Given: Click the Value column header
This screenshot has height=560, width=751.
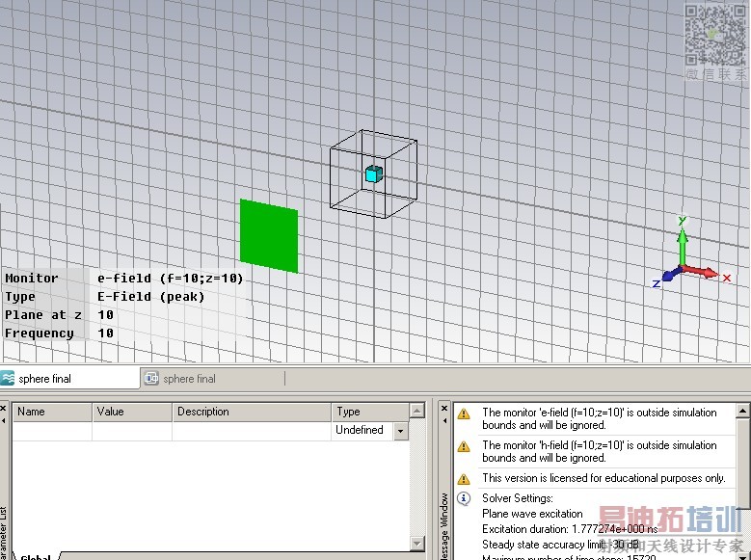Looking at the screenshot, I should pos(132,412).
